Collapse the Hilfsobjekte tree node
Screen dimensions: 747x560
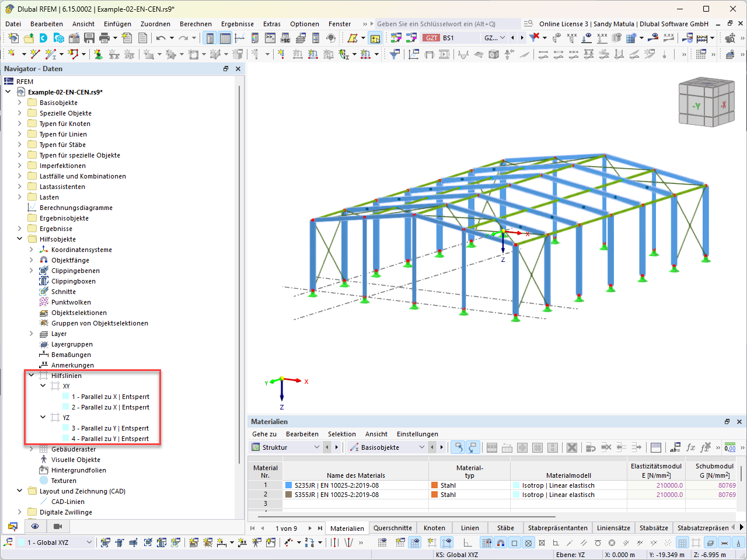point(20,239)
